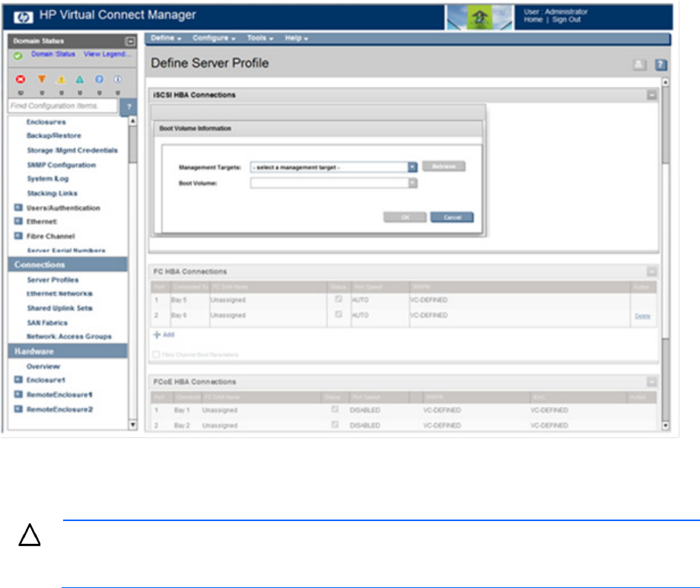Click the Domain Status link
This screenshot has height=588, width=700.
53,54
